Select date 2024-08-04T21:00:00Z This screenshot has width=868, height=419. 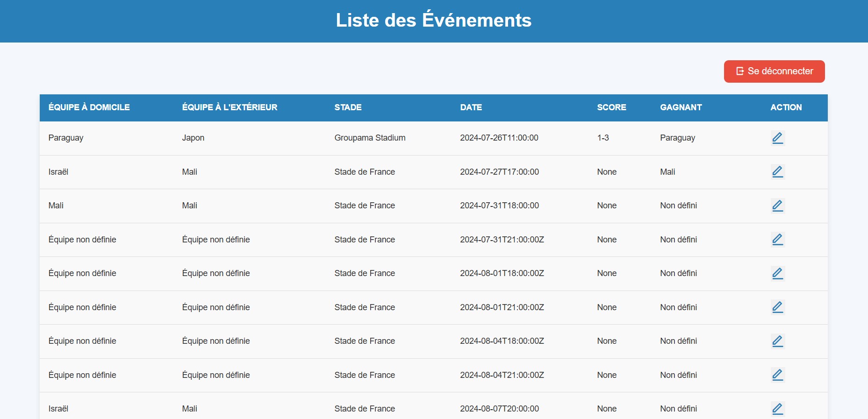point(502,375)
